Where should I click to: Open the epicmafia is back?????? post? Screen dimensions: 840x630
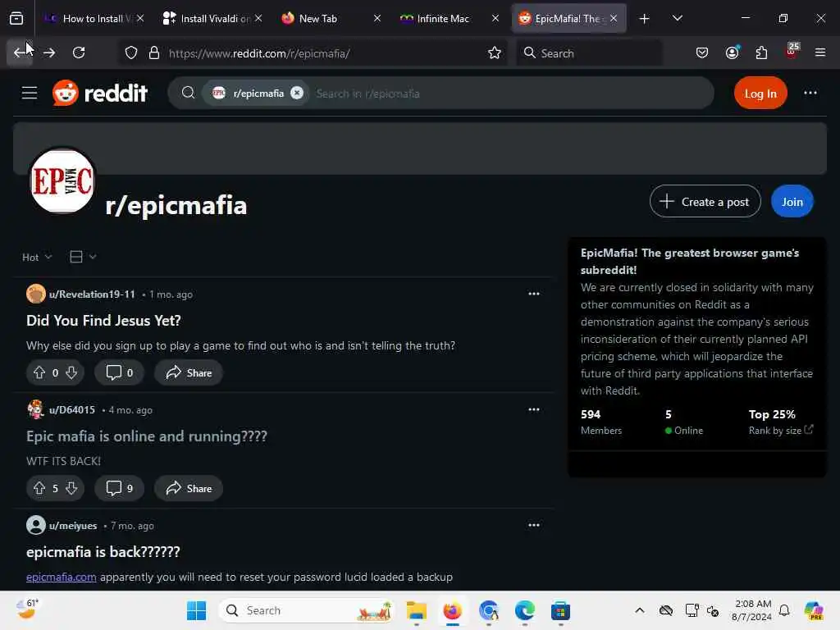coord(103,552)
